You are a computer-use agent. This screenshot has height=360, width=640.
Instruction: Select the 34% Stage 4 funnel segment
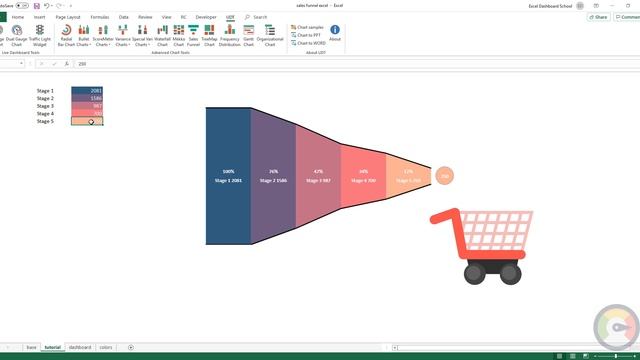pyautogui.click(x=363, y=176)
